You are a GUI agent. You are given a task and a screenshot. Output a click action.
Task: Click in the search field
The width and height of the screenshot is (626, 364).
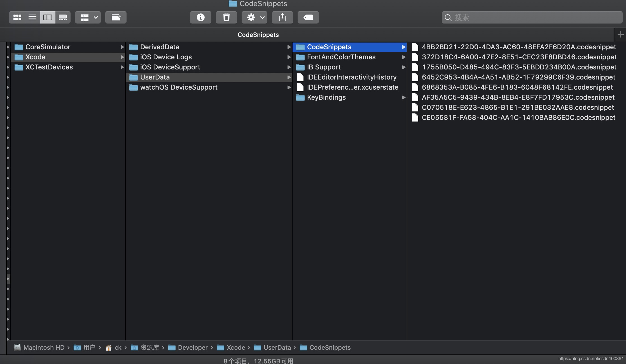[532, 17]
